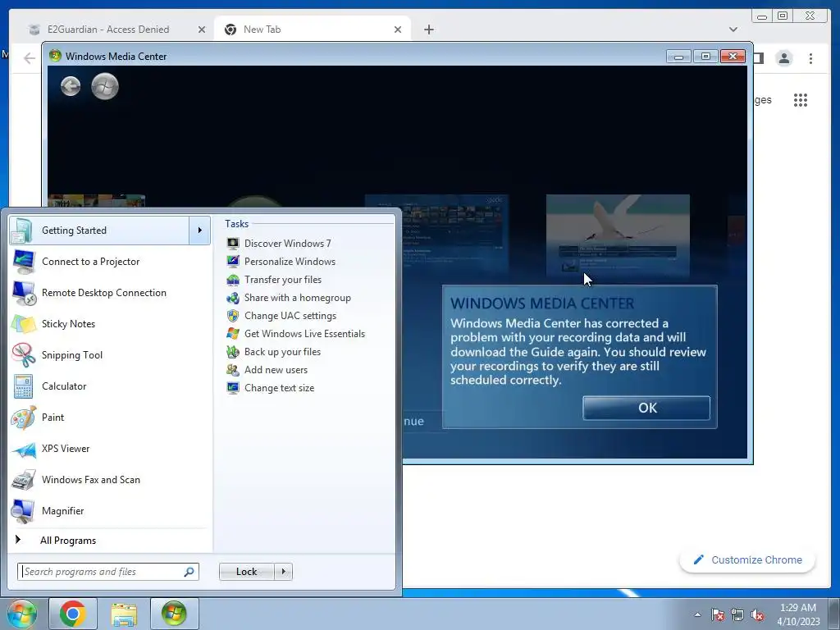Click the Discover Windows 7 icon

coord(233,243)
